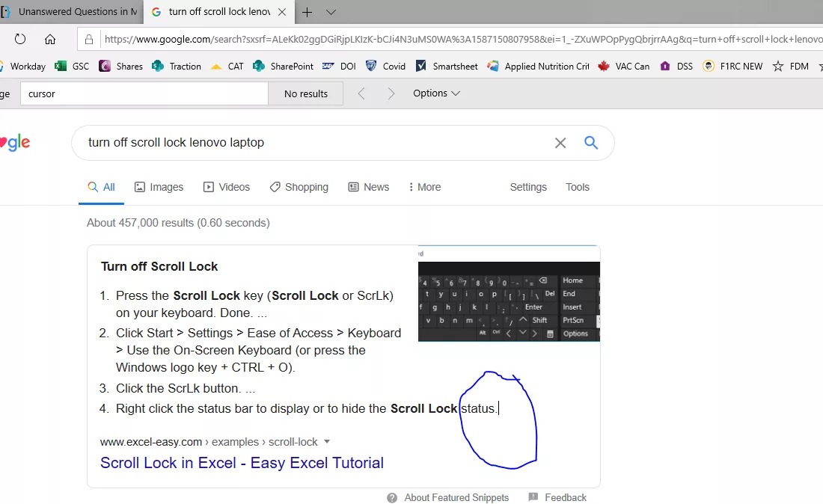The height and width of the screenshot is (504, 823).
Task: Switch to the News tab
Action: pyautogui.click(x=369, y=187)
